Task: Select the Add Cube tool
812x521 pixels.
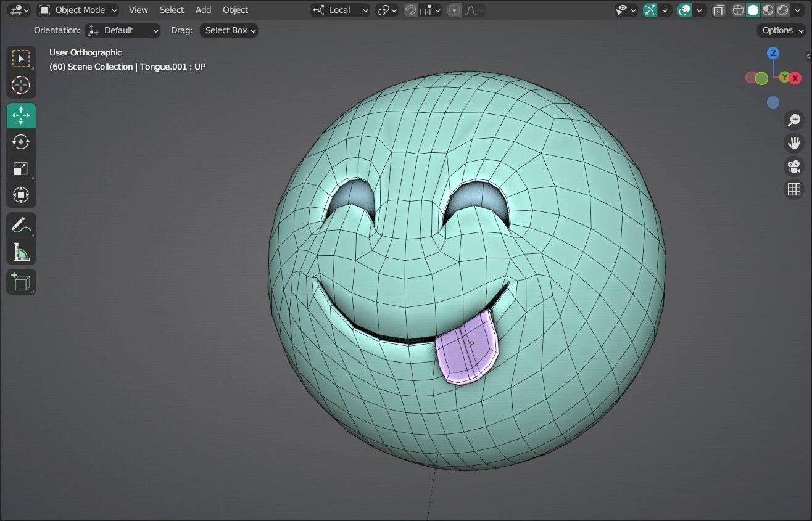Action: tap(21, 282)
